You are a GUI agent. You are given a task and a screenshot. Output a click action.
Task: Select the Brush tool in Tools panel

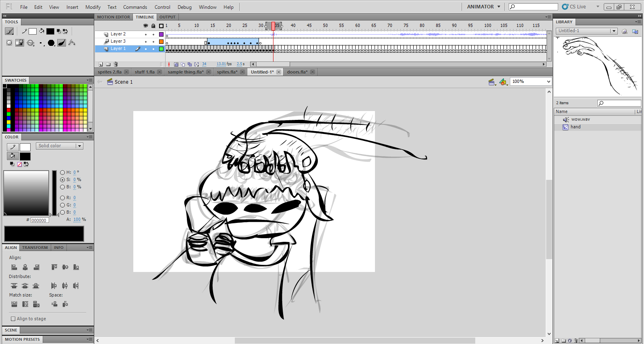click(9, 31)
